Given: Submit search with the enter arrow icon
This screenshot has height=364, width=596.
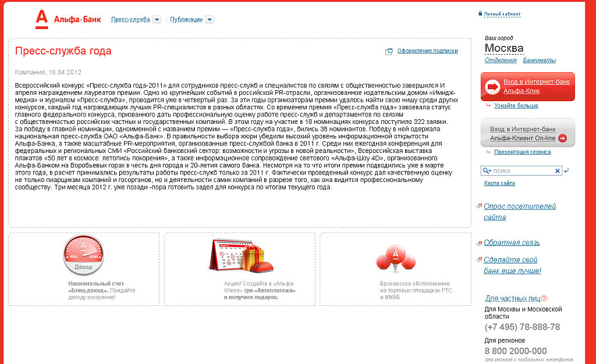Looking at the screenshot, I should (566, 171).
